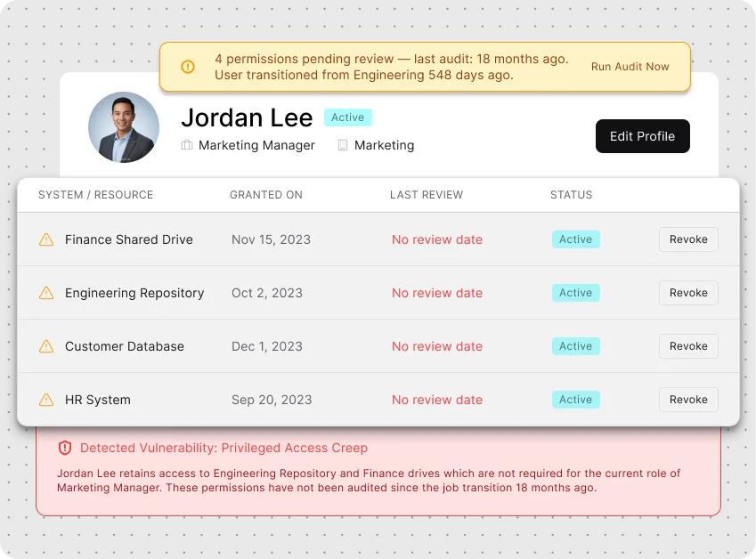756x559 pixels.
Task: Revoke Finance Shared Drive access
Action: click(688, 239)
